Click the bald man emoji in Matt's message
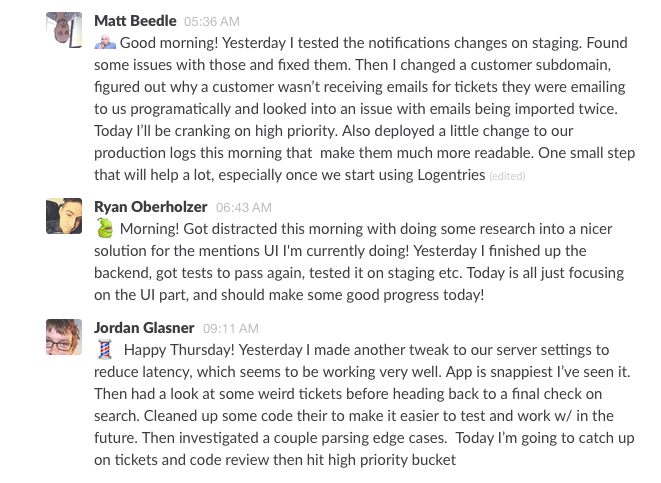661x483 pixels. pyautogui.click(x=105, y=43)
